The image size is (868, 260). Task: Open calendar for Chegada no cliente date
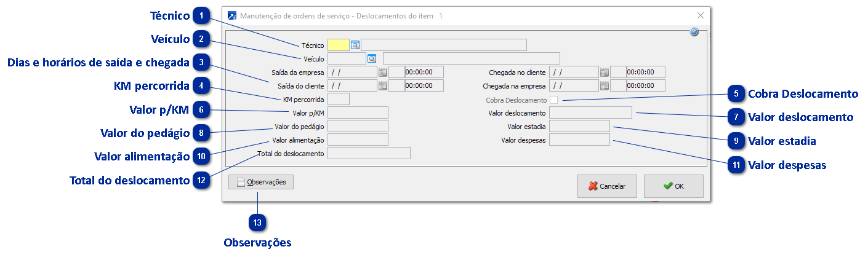pos(605,72)
